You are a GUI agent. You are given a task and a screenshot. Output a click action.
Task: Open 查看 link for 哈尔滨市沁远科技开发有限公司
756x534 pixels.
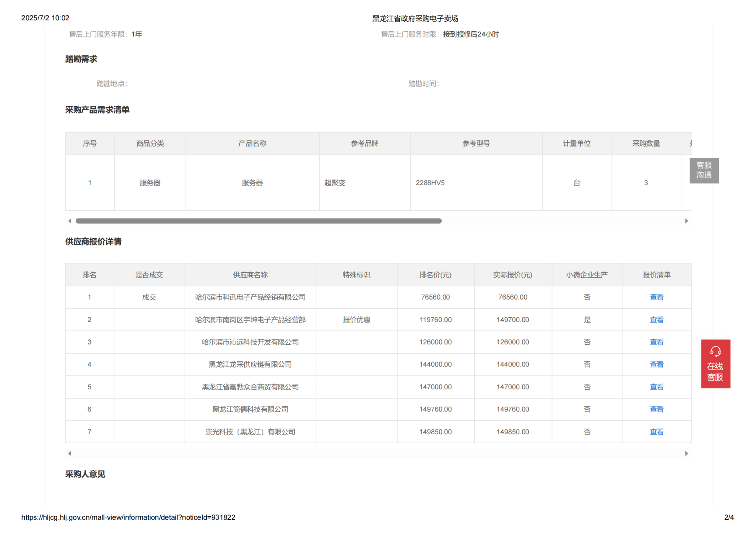click(656, 342)
